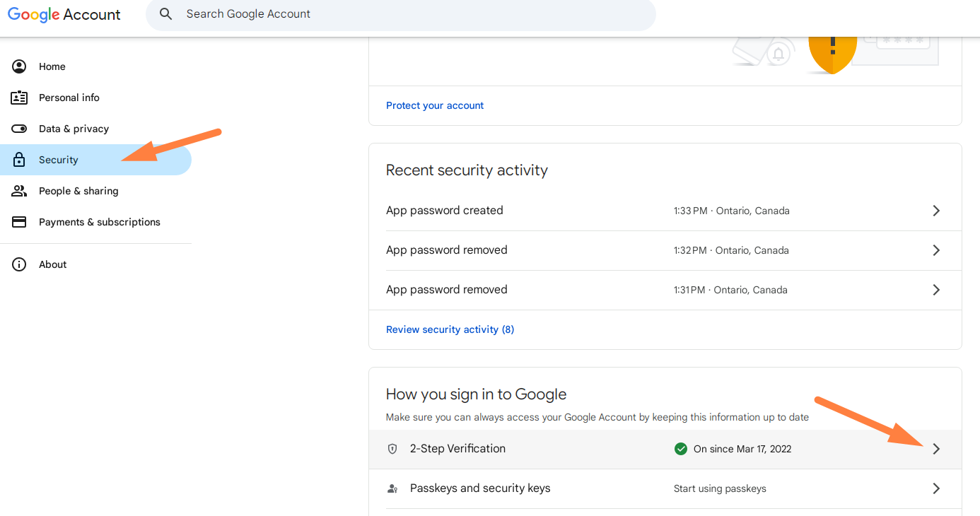Click the search magnifier icon
This screenshot has height=516, width=980.
[x=166, y=14]
